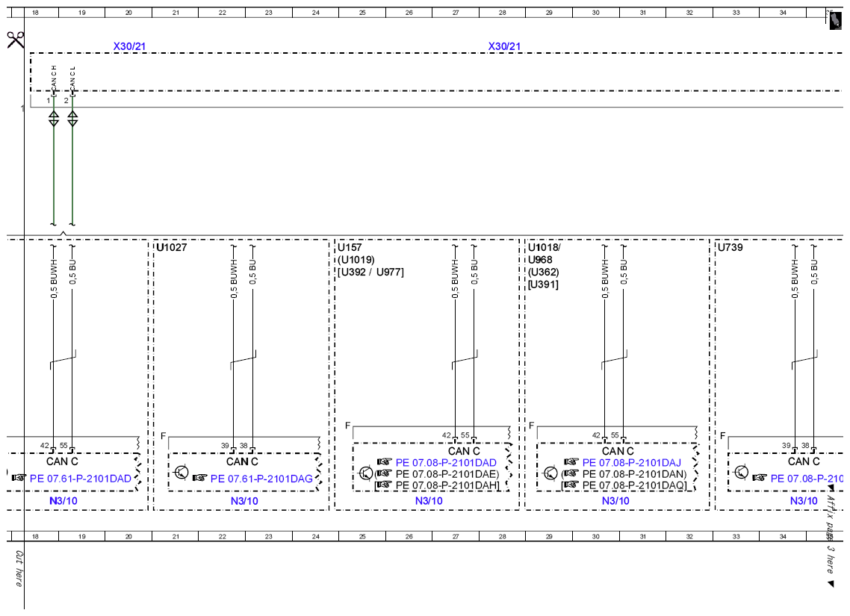Select the PE 07.08-P-2101DAN) text
This screenshot has width=850, height=616.
[634, 474]
